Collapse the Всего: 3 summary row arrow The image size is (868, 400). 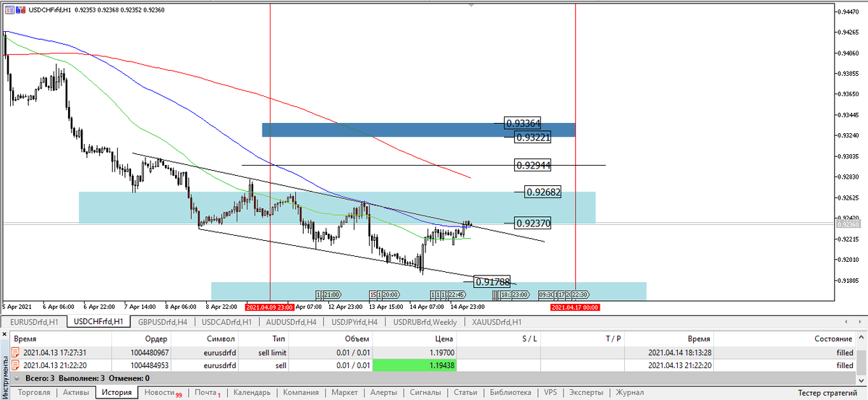tap(18, 378)
